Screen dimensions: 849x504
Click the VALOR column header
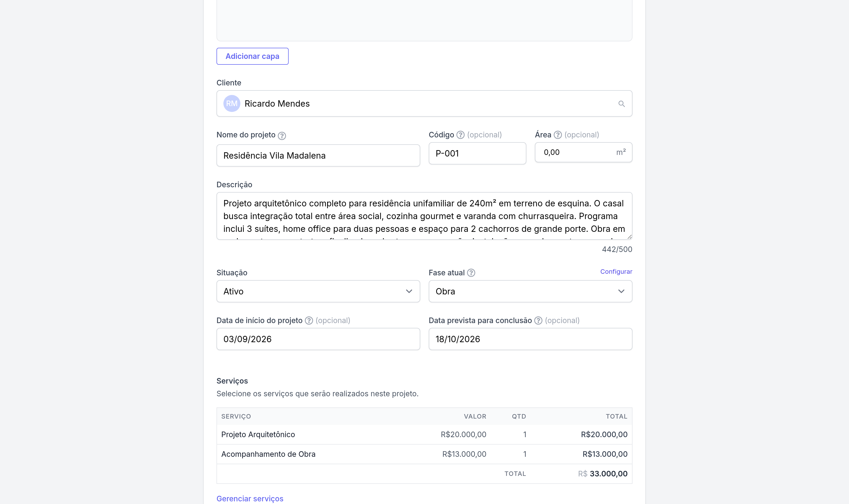pos(475,416)
